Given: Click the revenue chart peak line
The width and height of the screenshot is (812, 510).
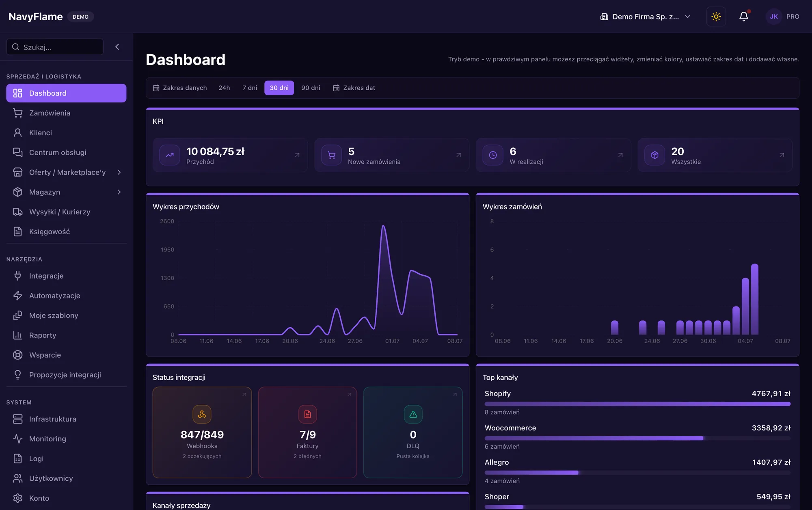Looking at the screenshot, I should tap(383, 227).
